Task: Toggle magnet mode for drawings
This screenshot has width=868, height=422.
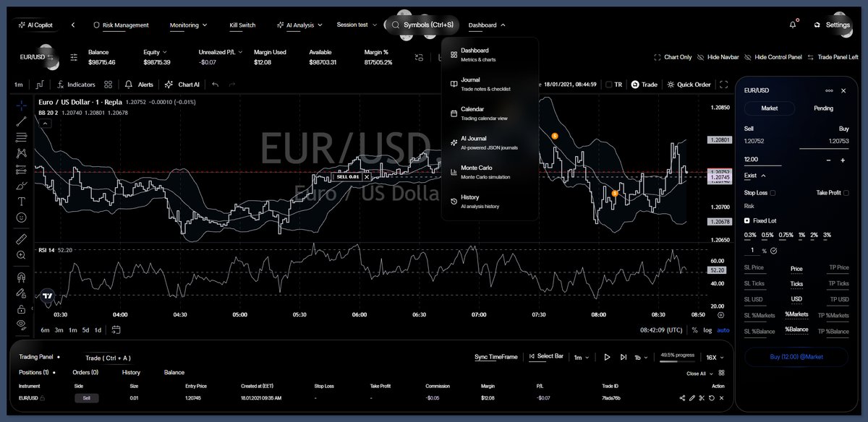Action: 22,277
